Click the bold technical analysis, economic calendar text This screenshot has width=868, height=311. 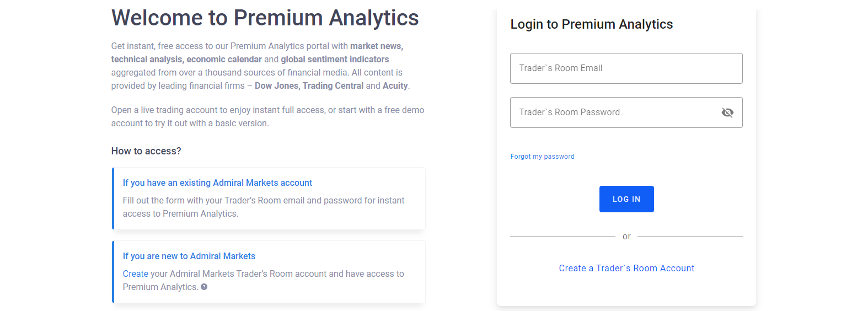(x=186, y=60)
